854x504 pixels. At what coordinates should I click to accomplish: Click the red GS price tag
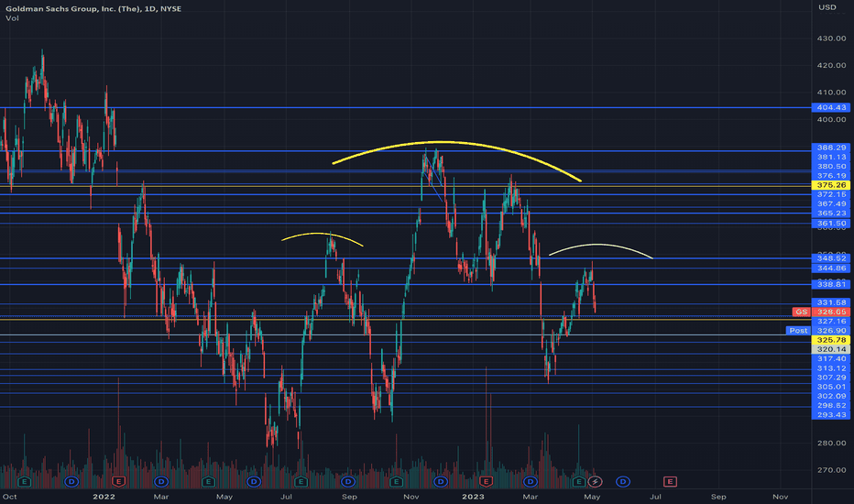click(x=801, y=312)
